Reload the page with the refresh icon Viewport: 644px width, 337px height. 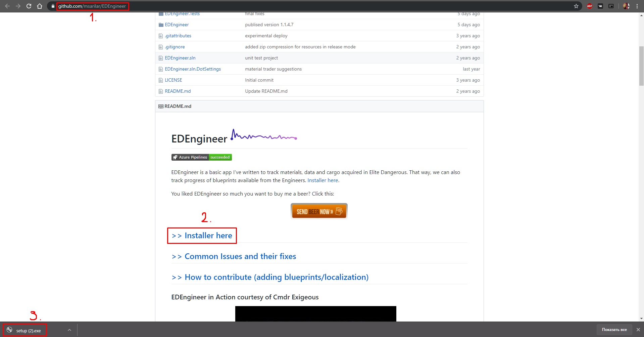coord(29,6)
